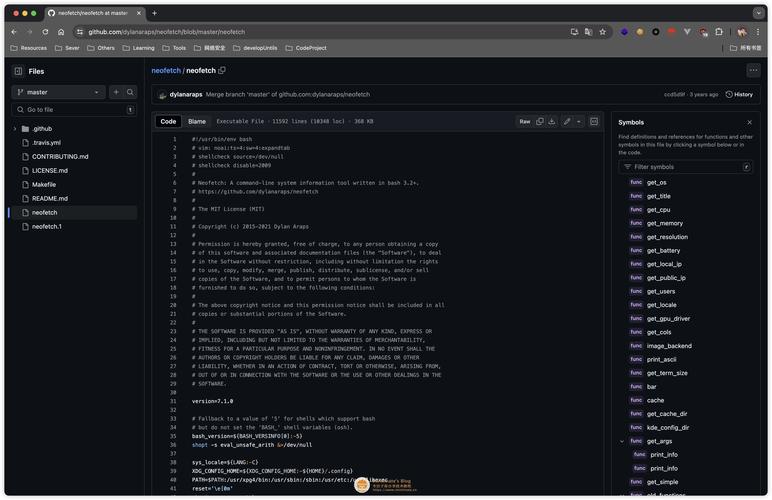The height and width of the screenshot is (500, 772).
Task: Switch to the Blame tab
Action: coord(197,121)
